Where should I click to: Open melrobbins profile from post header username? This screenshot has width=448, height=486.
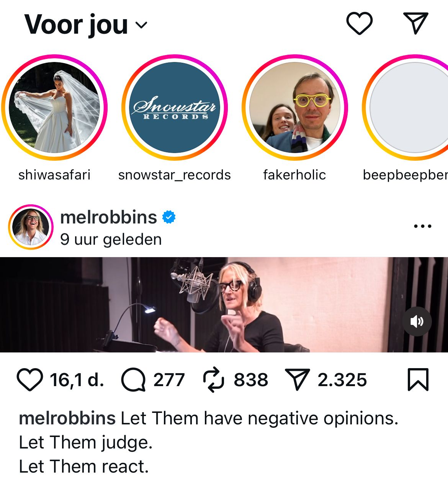coord(109,217)
